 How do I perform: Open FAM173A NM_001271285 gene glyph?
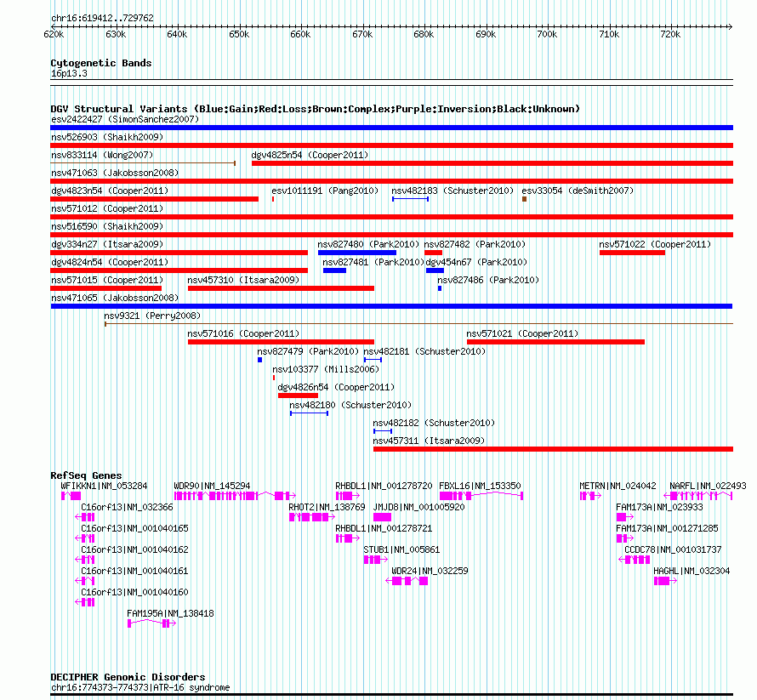[624, 538]
